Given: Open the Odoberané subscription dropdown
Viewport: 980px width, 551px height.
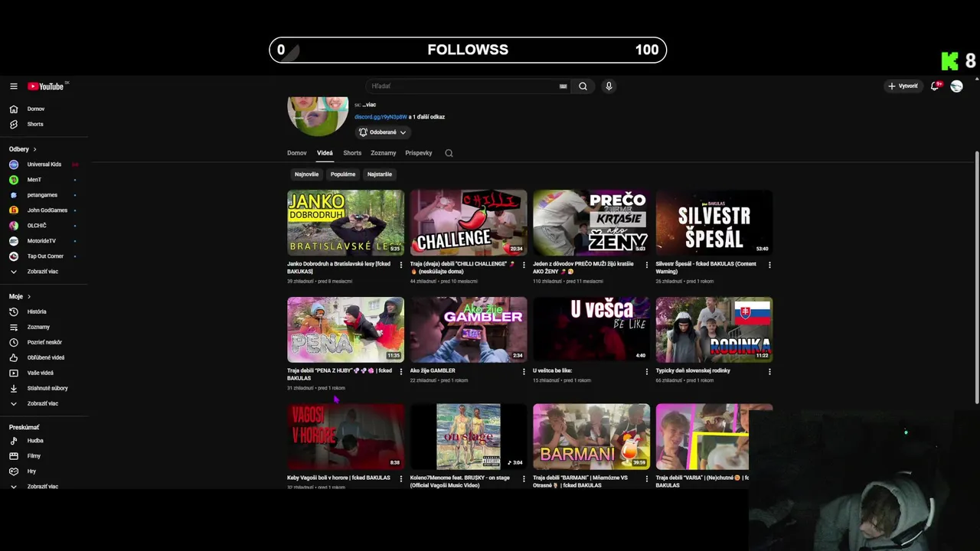Looking at the screenshot, I should [382, 132].
